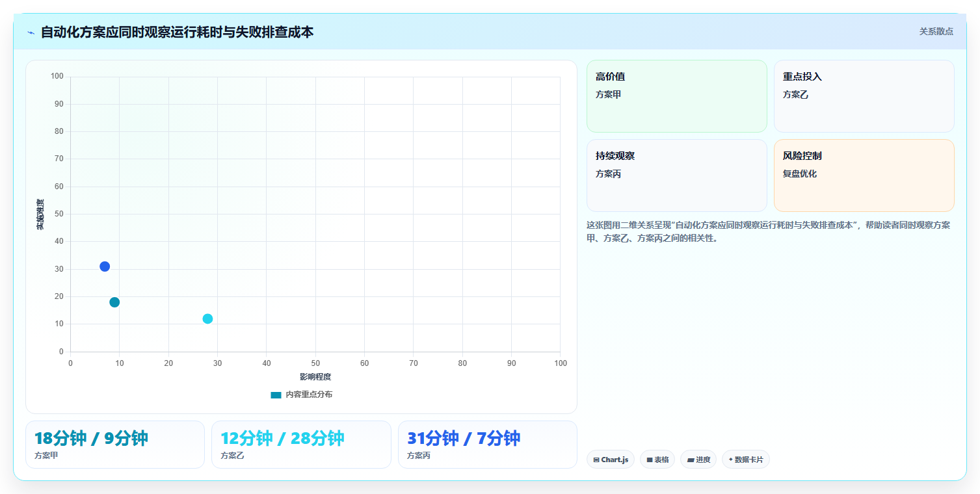980x494 pixels.
Task: Open the 高价值 quadrant card
Action: click(677, 96)
